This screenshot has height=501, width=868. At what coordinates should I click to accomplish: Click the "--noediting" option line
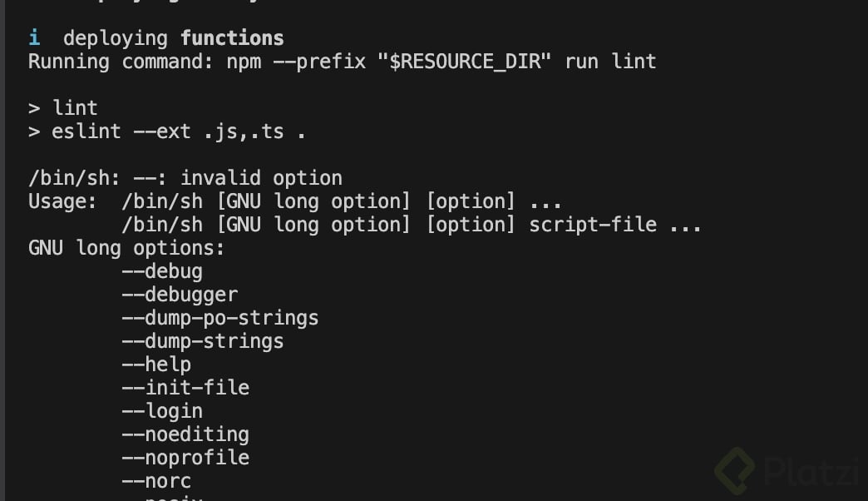(185, 434)
